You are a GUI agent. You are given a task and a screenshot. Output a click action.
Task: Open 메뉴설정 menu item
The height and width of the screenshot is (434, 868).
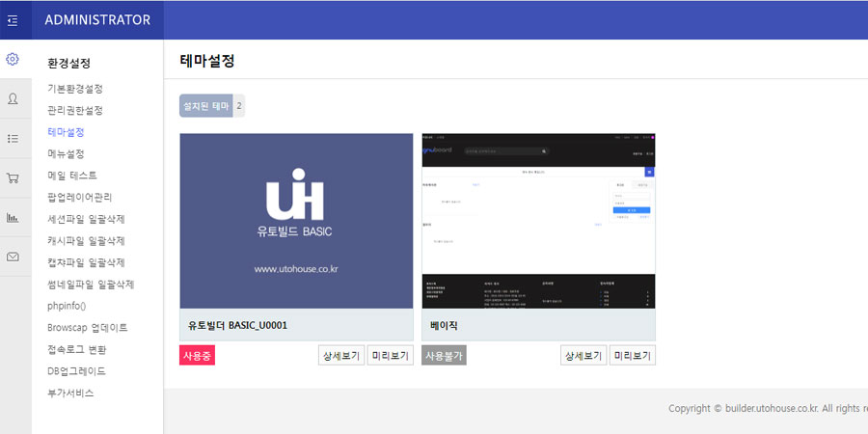pos(66,153)
